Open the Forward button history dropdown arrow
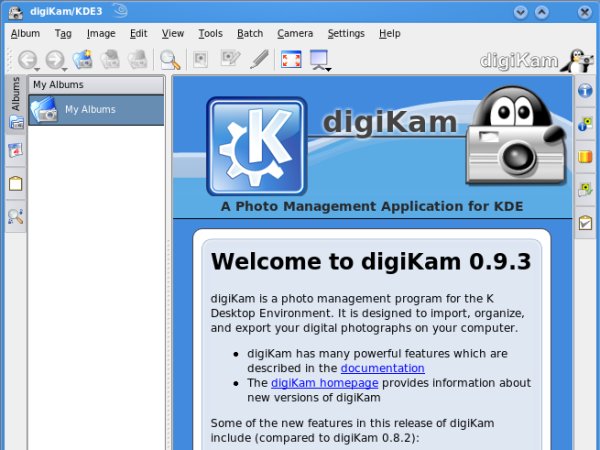 (65, 69)
